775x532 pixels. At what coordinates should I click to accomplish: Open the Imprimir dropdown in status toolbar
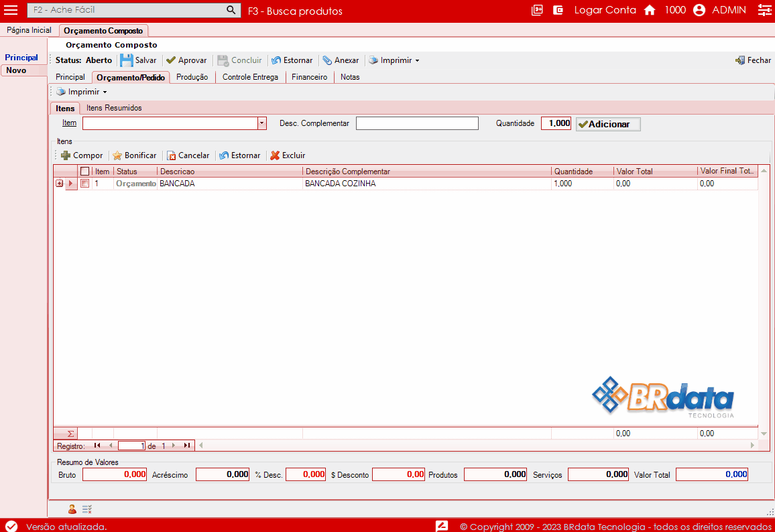click(394, 60)
